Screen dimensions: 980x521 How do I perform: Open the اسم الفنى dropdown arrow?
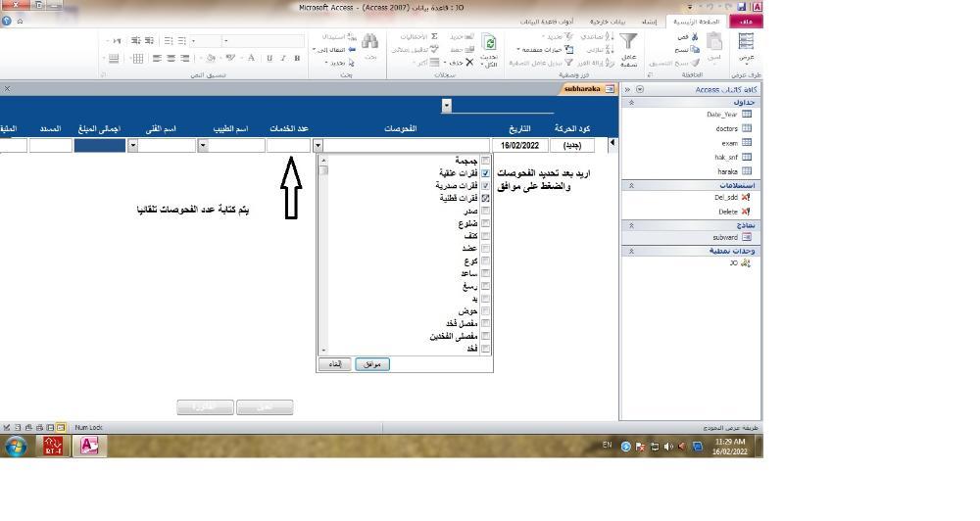point(132,146)
